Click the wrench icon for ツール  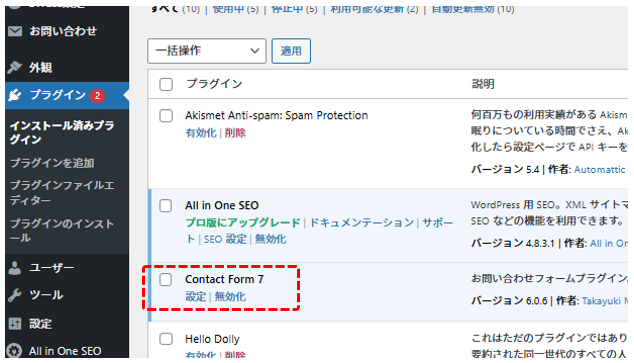pyautogui.click(x=15, y=295)
